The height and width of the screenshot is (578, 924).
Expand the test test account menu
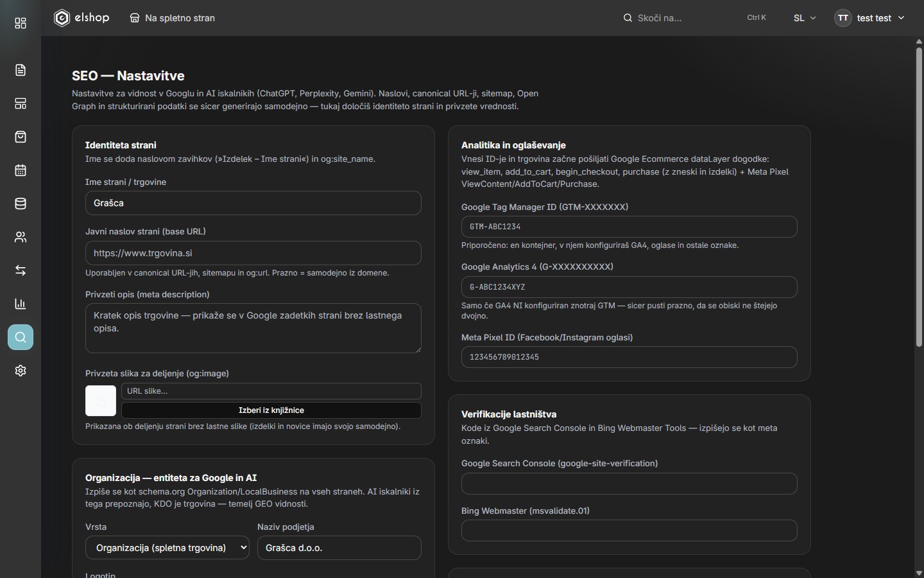tap(869, 18)
